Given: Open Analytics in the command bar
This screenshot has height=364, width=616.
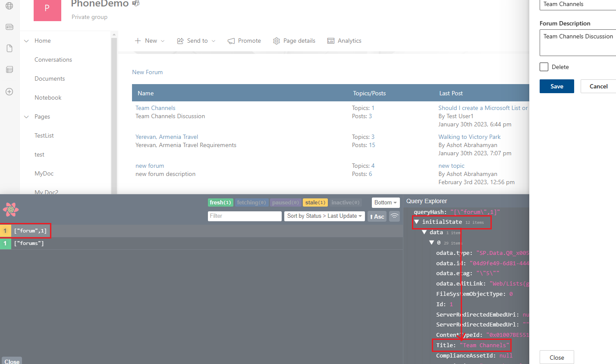Looking at the screenshot, I should [344, 41].
